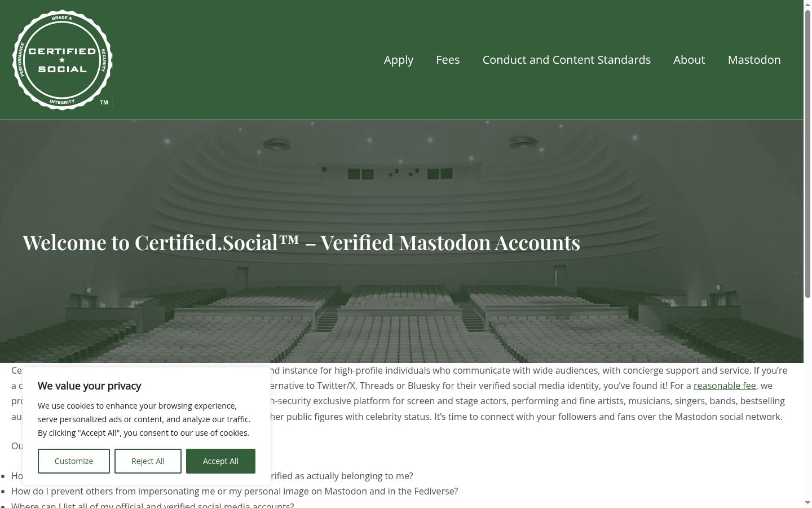
Task: Click the page scrollbar down arrow
Action: coord(807,502)
